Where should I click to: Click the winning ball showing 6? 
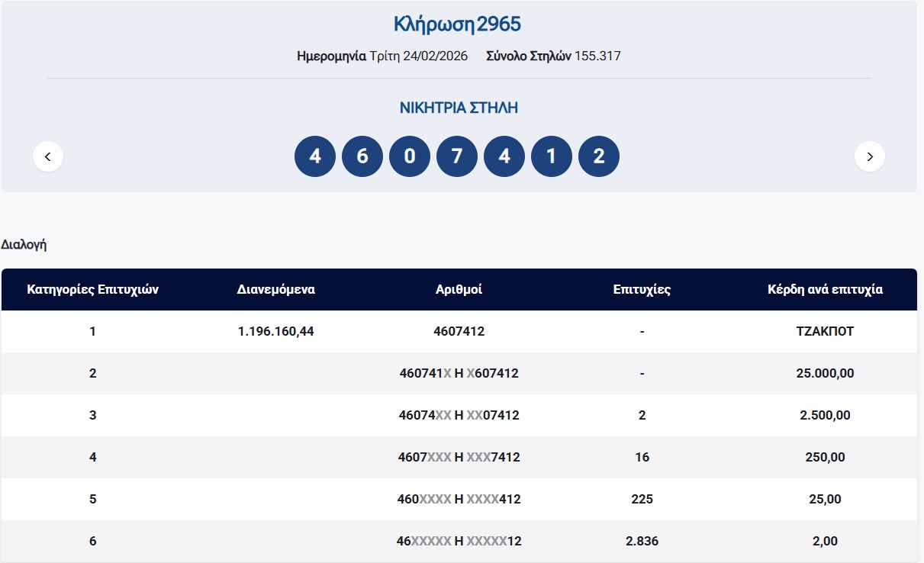coord(362,156)
